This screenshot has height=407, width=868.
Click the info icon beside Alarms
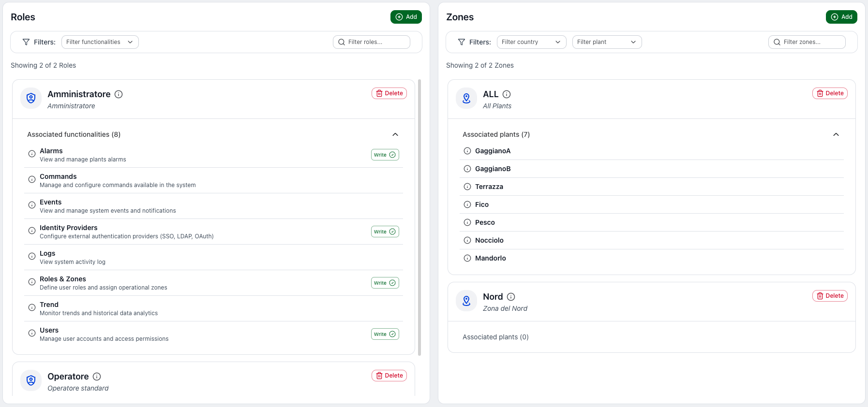(x=32, y=154)
